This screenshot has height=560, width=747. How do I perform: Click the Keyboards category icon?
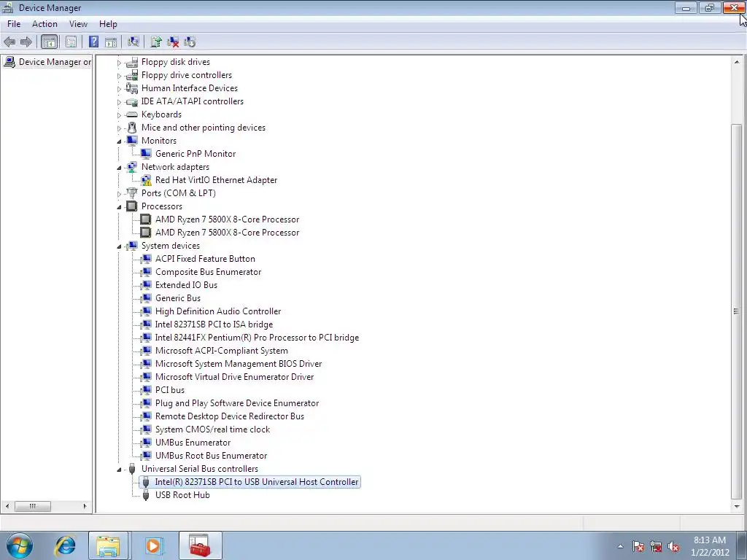click(132, 114)
